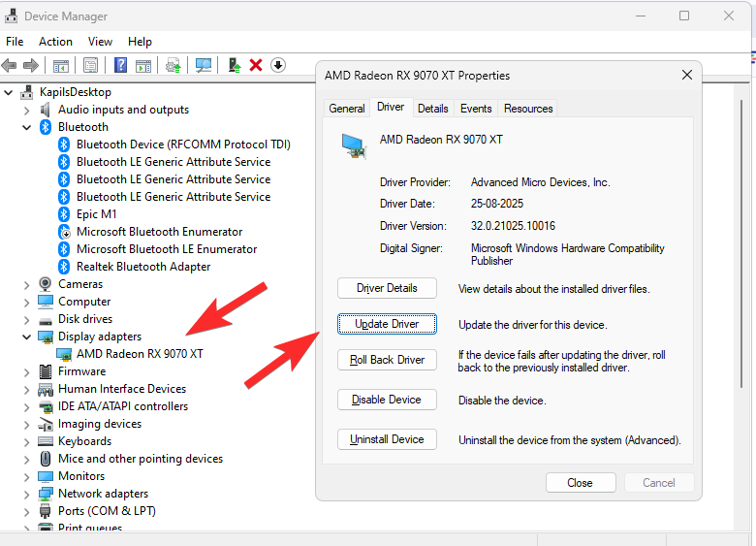
Task: Select AMD Radeon RX 9070 XT device
Action: [140, 354]
